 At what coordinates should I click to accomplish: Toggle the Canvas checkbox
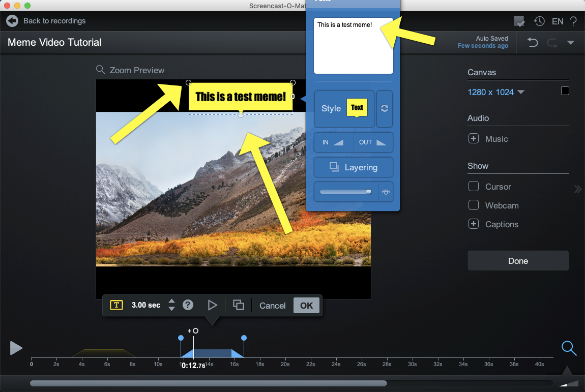565,91
